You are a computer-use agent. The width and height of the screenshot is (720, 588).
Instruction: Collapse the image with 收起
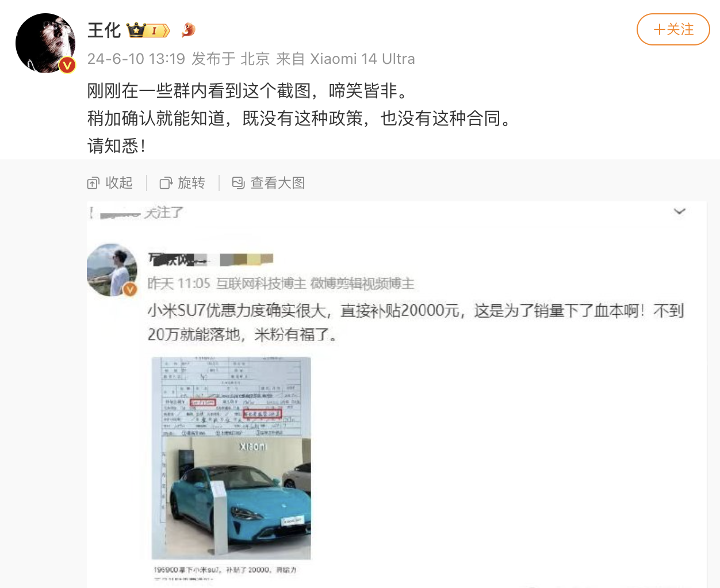coord(110,183)
